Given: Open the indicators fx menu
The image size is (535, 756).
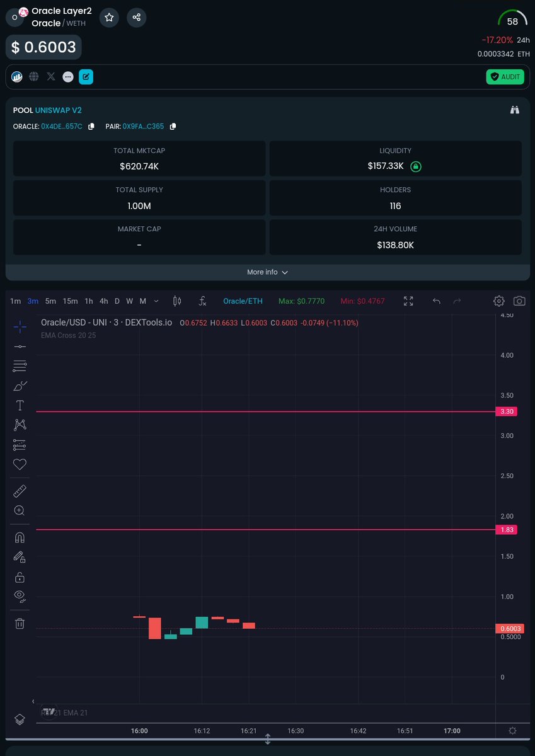Looking at the screenshot, I should pyautogui.click(x=202, y=301).
